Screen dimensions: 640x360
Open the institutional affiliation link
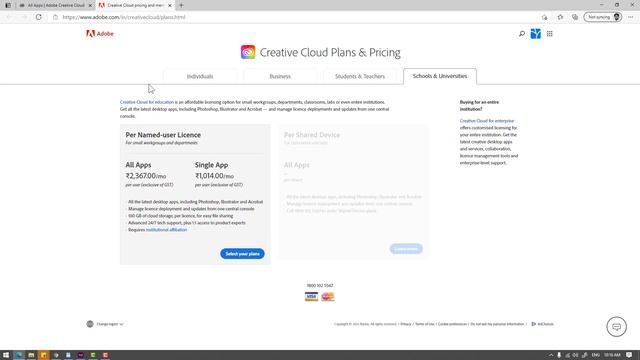(x=167, y=230)
